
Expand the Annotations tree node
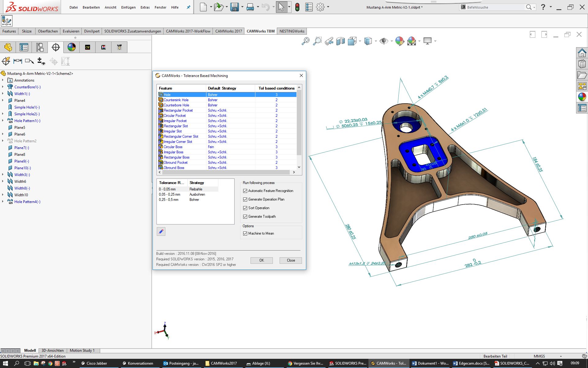pos(3,80)
